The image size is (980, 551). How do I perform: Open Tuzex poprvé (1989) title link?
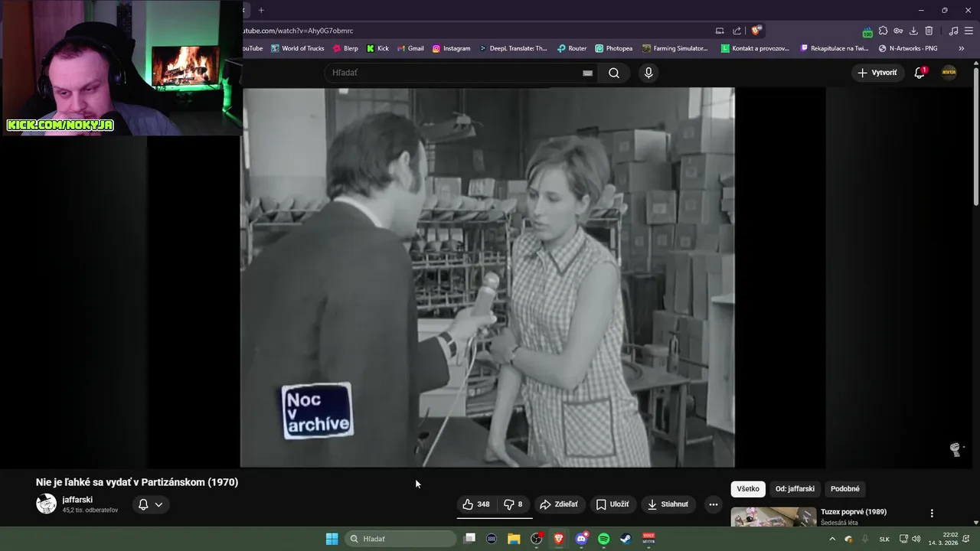tap(854, 512)
